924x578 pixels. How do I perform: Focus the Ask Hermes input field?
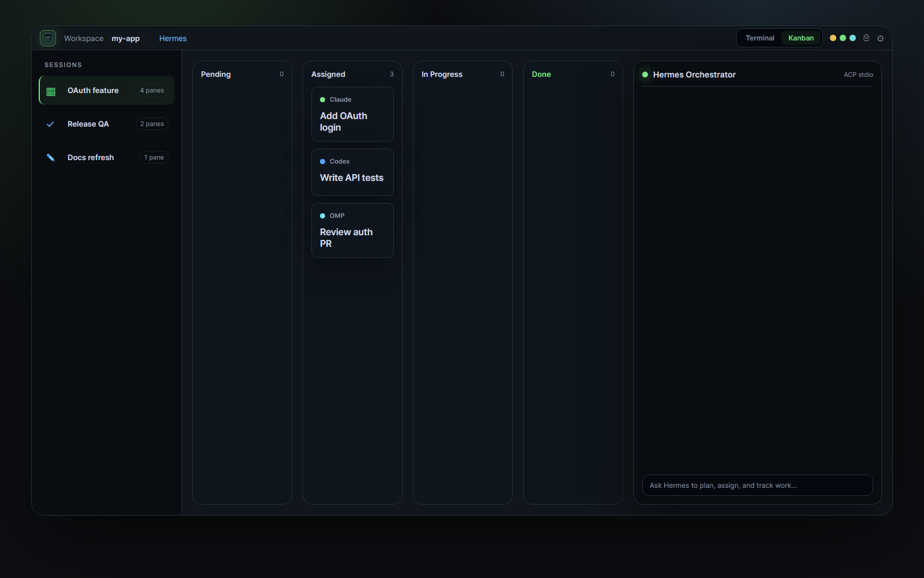click(757, 486)
